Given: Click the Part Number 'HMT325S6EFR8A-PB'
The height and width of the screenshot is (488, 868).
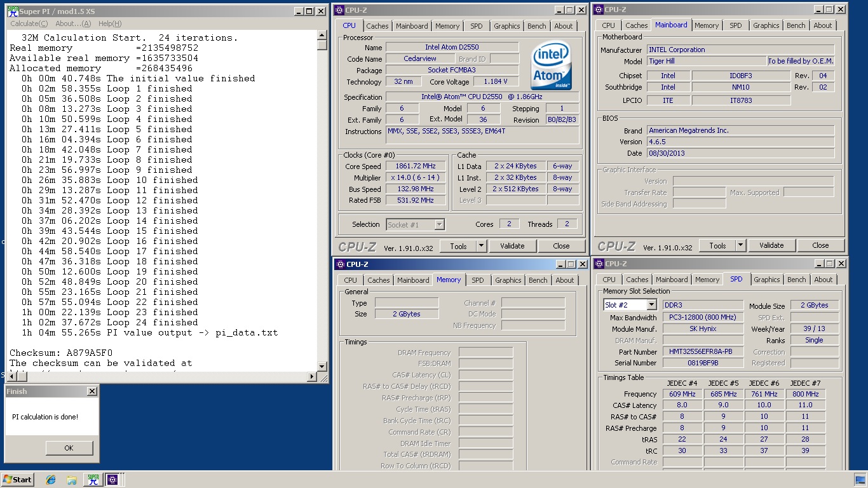Looking at the screenshot, I should (x=703, y=352).
